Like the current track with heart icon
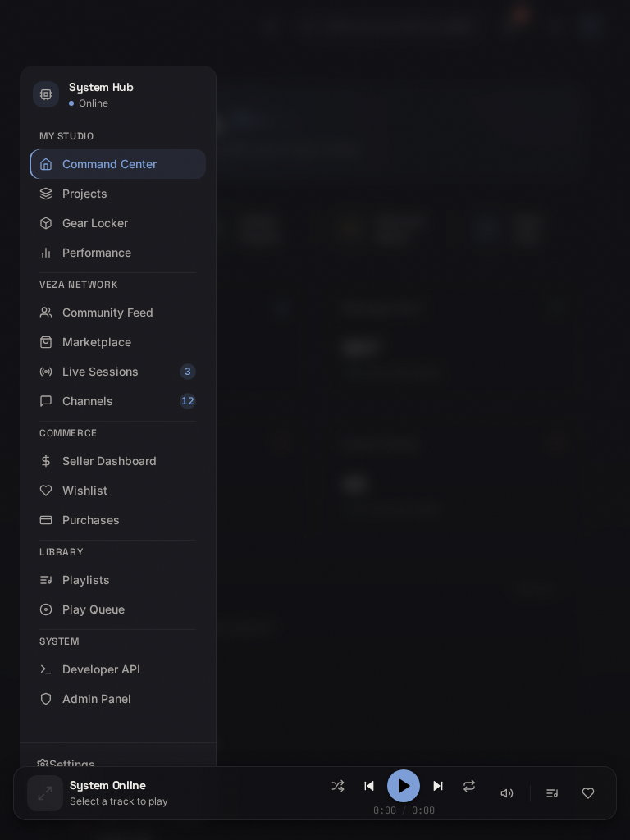The height and width of the screenshot is (840, 630). (x=588, y=793)
